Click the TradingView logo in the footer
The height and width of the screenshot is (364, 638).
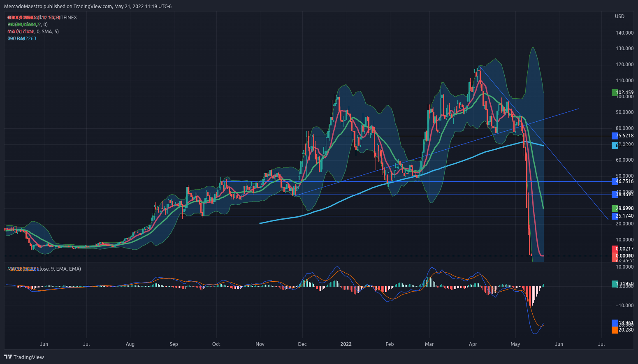(24, 357)
